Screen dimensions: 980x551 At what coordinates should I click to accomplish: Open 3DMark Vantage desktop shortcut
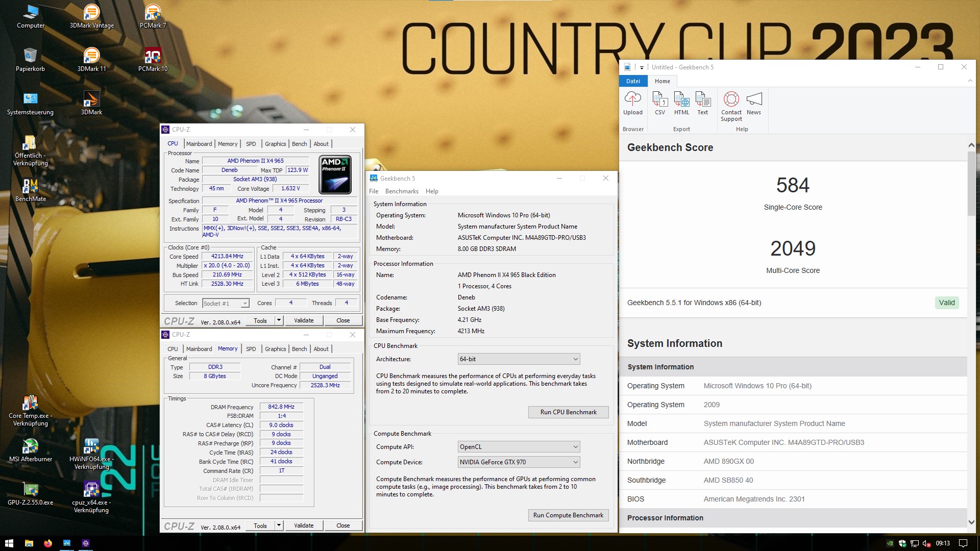(x=92, y=16)
